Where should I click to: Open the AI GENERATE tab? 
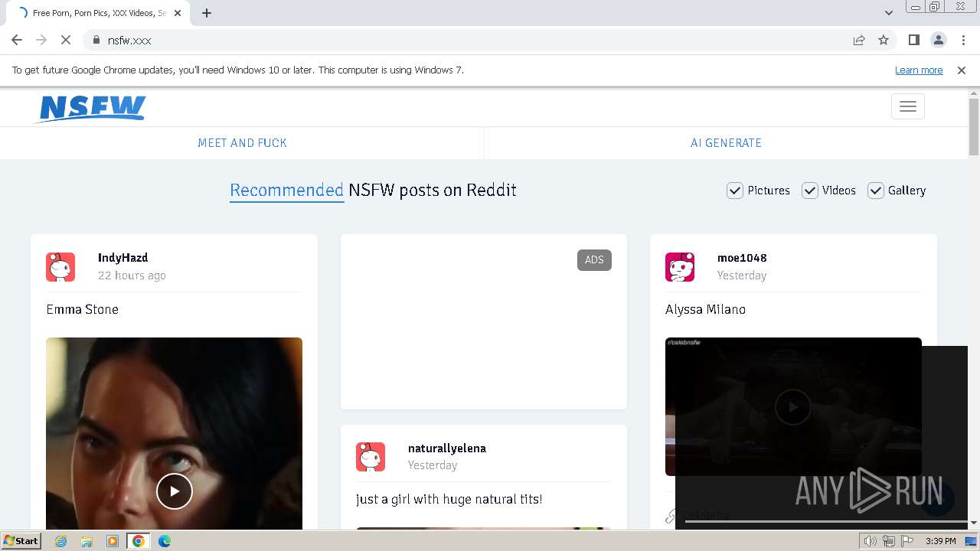click(x=726, y=143)
